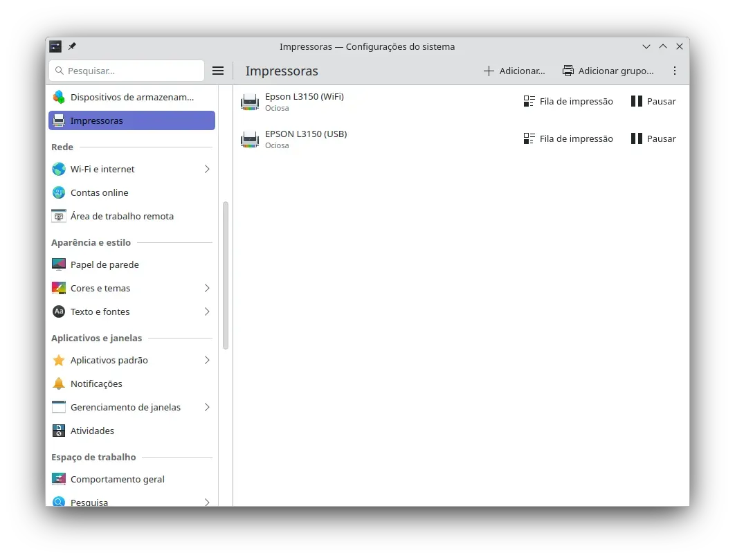Expand Cores e temas options
Screen dimensions: 735x560
(206, 288)
